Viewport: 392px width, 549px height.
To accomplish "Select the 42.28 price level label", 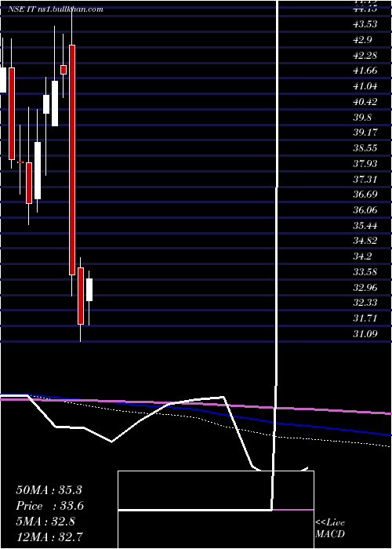I will [x=365, y=55].
